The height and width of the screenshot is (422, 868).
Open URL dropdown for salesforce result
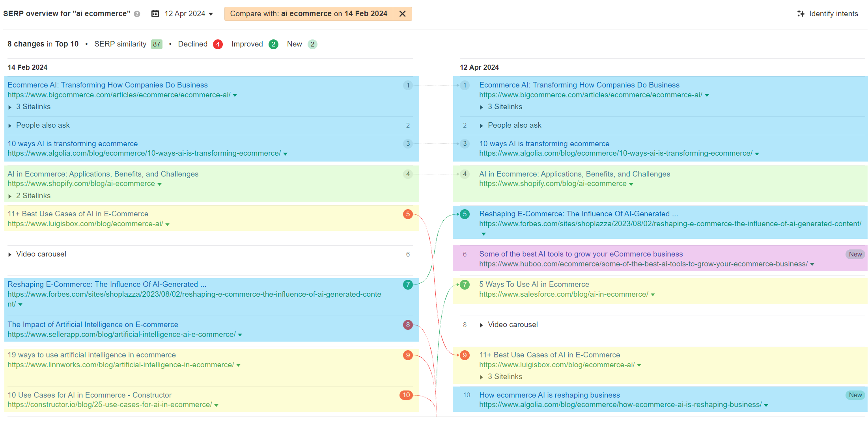[x=653, y=295]
